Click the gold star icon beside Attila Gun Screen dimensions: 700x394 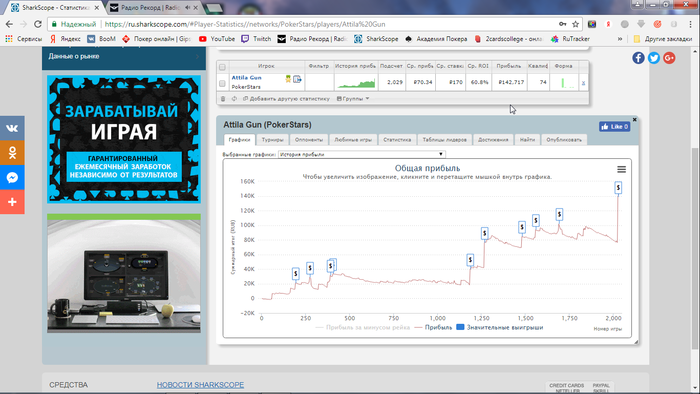coord(288,79)
